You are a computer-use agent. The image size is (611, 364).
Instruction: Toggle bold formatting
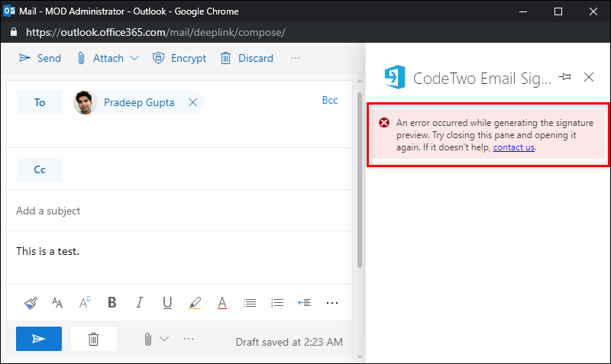click(x=112, y=302)
